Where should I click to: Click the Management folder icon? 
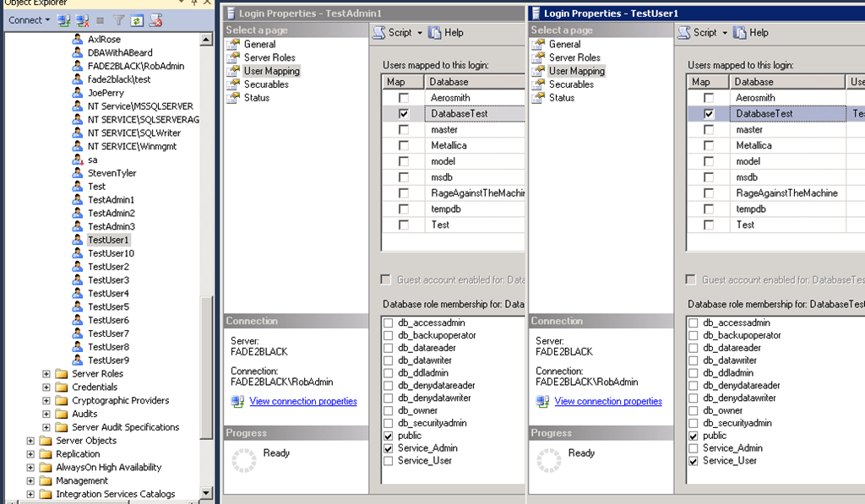pyautogui.click(x=46, y=481)
